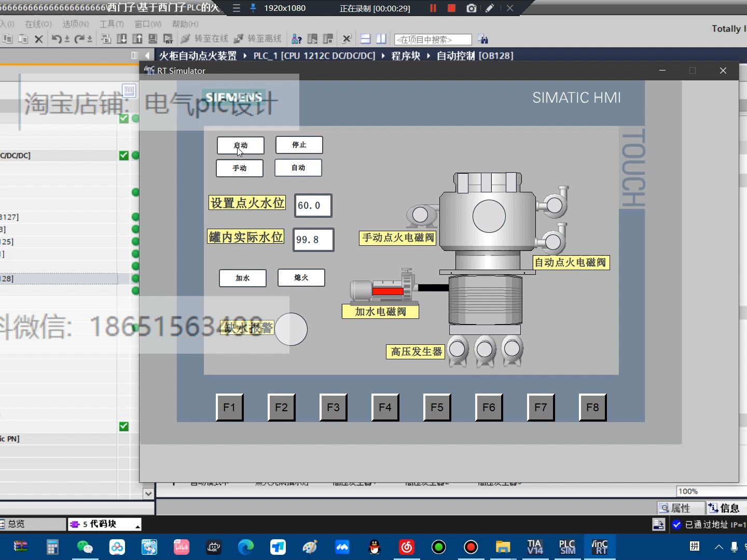Click the start simulation icon
Image resolution: width=747 pixels, height=560 pixels.
pos(153,39)
